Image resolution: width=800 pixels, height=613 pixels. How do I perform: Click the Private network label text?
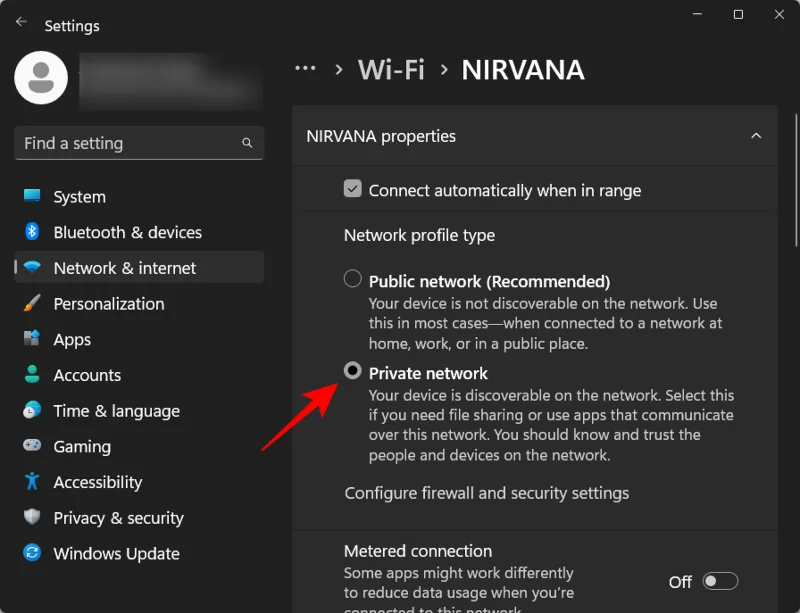pos(428,374)
